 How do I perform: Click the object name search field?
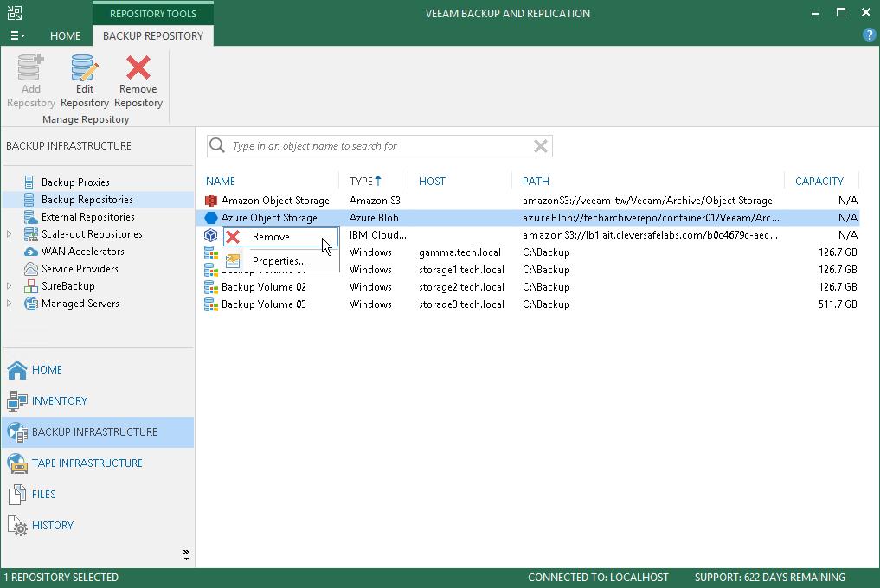(379, 146)
